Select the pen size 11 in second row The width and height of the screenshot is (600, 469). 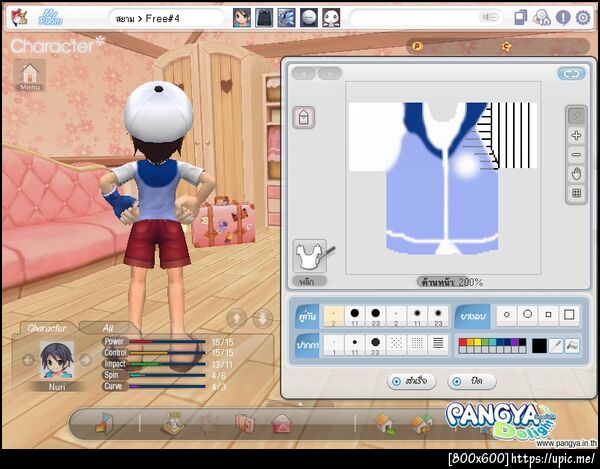click(x=355, y=345)
